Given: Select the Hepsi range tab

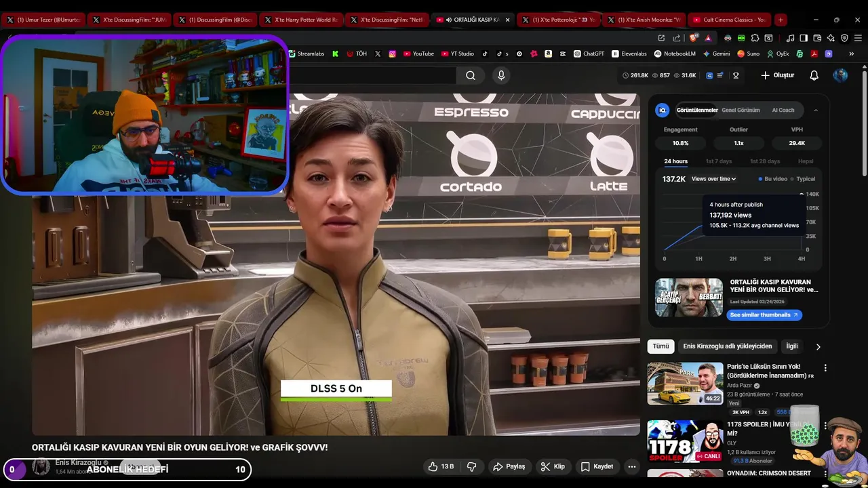Looking at the screenshot, I should coord(806,161).
